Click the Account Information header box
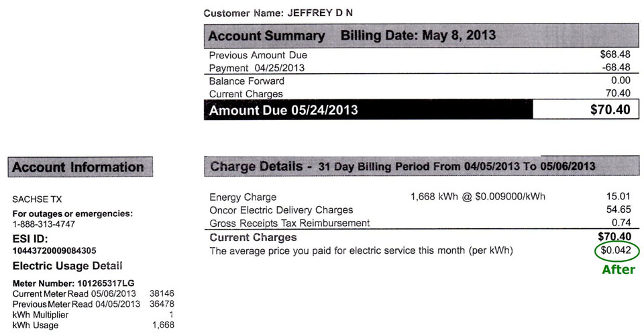644x335 pixels. [x=80, y=167]
